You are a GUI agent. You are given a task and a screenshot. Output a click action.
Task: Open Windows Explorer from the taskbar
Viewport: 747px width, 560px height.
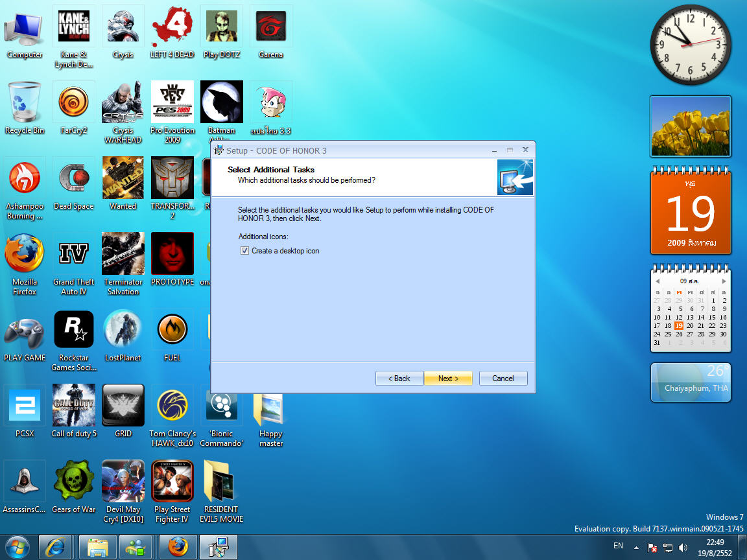[98, 547]
